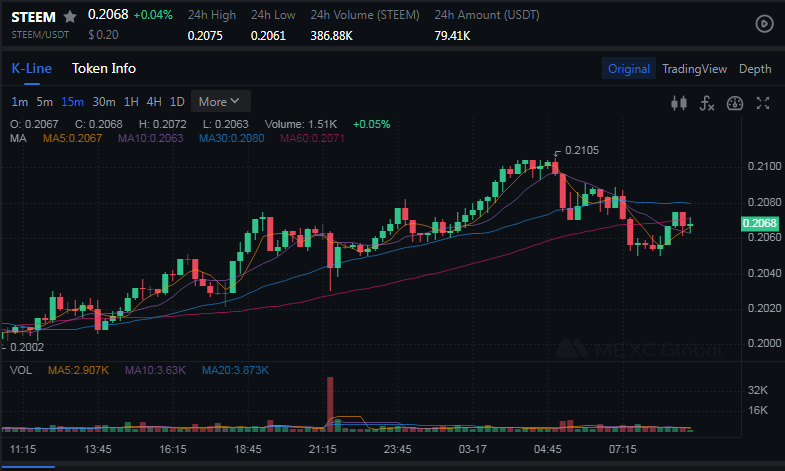
Task: Choose the 1H timeframe
Action: pyautogui.click(x=131, y=101)
